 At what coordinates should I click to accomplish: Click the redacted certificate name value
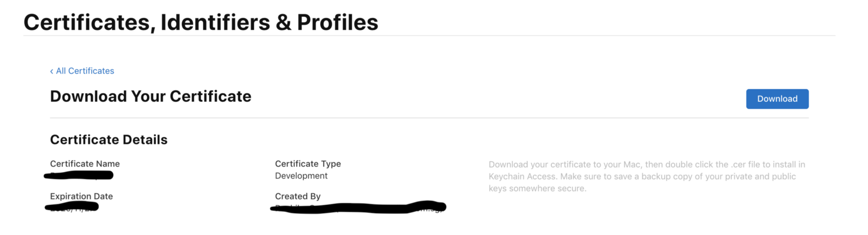[x=79, y=175]
